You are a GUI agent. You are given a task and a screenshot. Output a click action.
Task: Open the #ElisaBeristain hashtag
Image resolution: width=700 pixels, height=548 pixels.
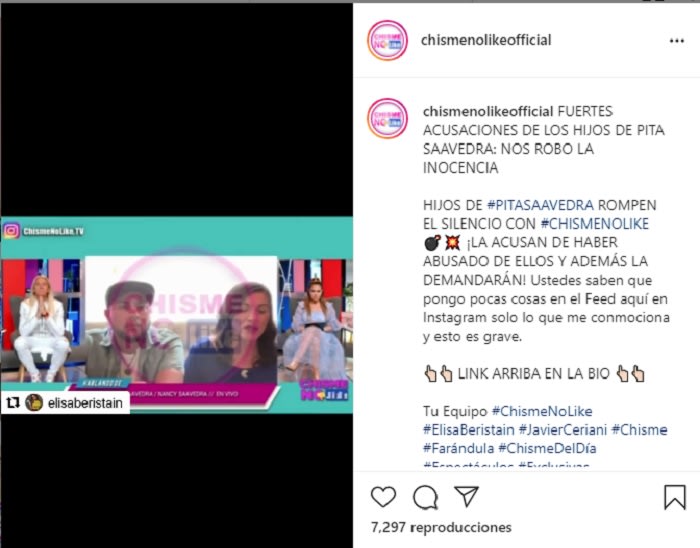click(x=469, y=430)
